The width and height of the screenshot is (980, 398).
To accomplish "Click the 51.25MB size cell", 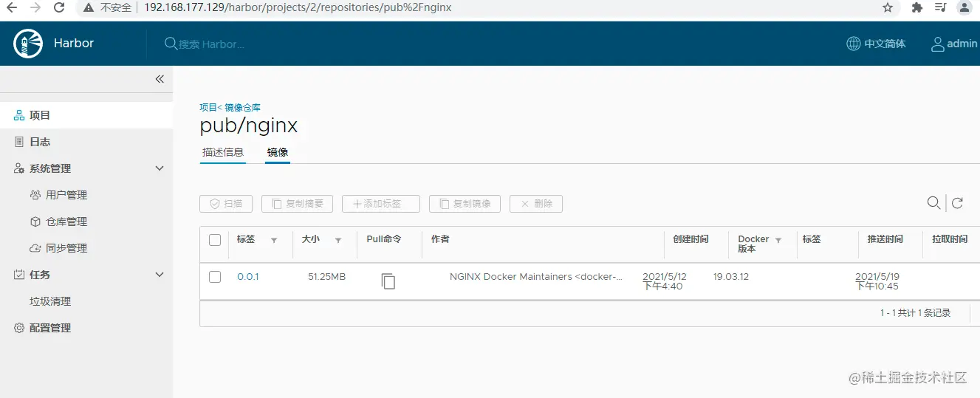I will (x=326, y=277).
